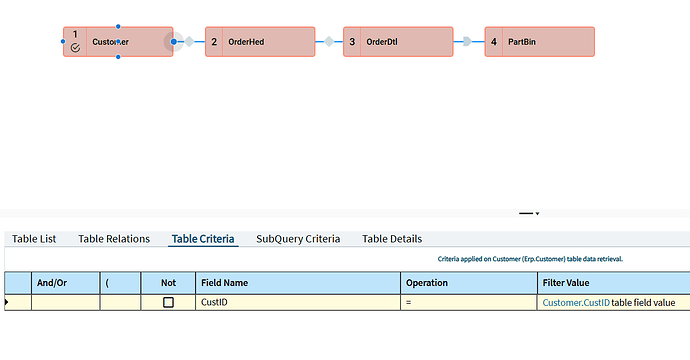The width and height of the screenshot is (690, 360).
Task: Click the Customer node's top blue handle
Action: (118, 27)
